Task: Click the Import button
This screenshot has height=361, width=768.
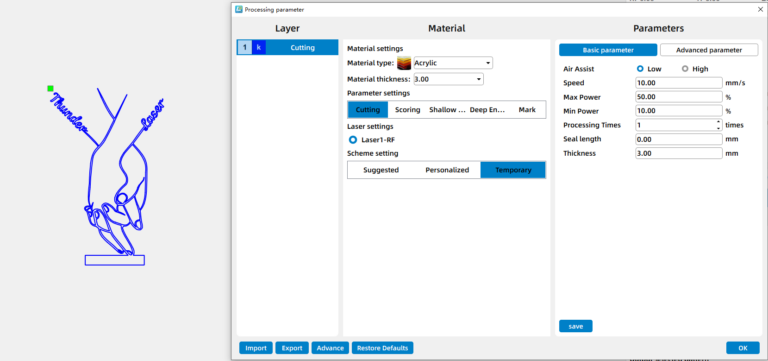Action: (x=256, y=348)
